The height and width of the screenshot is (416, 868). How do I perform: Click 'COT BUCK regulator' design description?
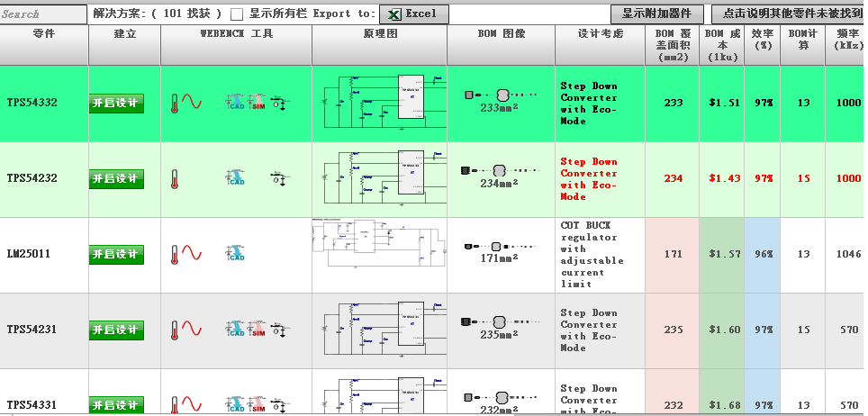point(592,254)
